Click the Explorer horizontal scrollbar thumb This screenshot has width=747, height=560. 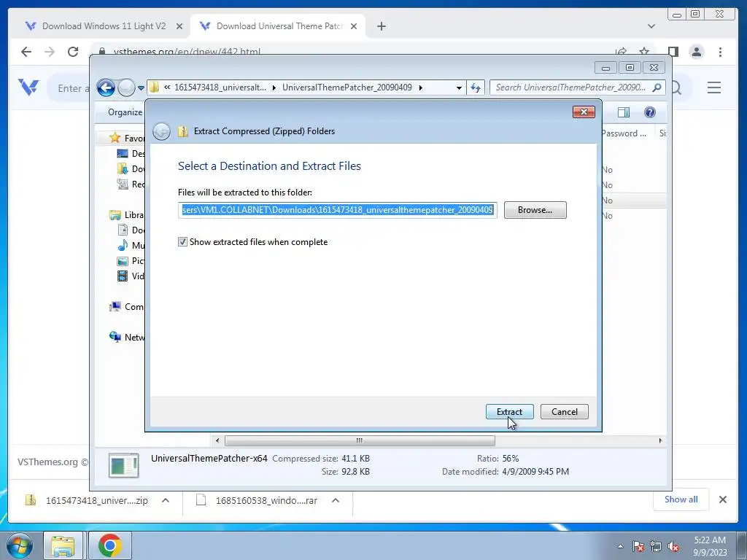click(x=360, y=440)
